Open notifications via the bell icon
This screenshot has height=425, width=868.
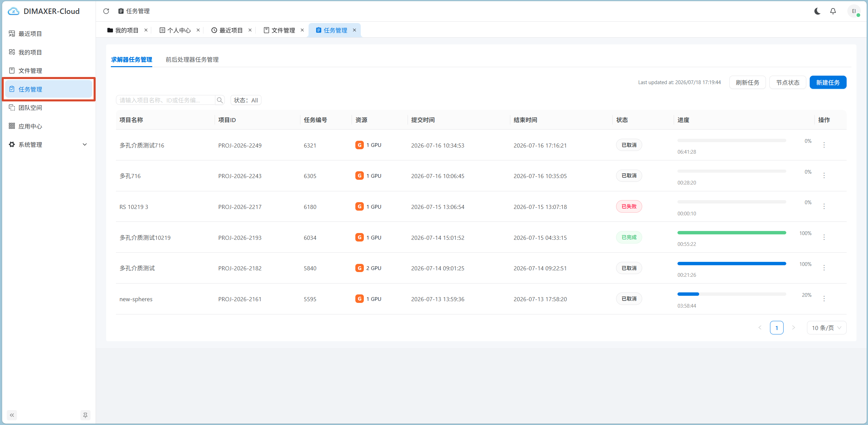833,11
